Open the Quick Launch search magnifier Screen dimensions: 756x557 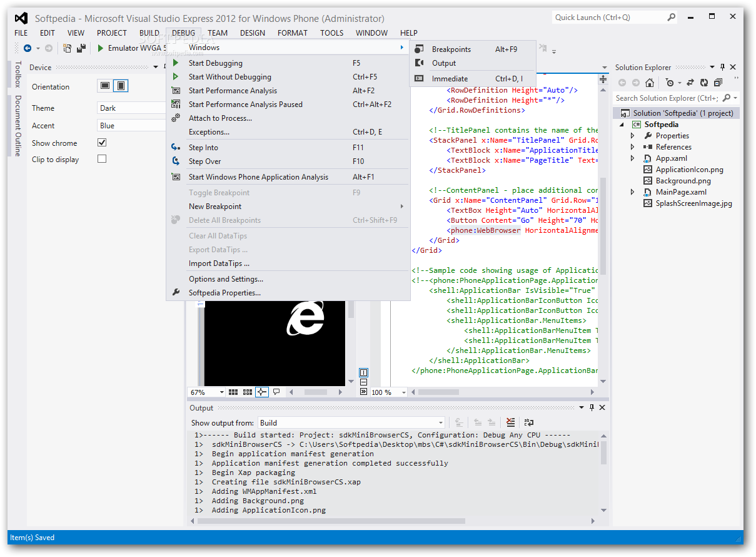point(672,18)
